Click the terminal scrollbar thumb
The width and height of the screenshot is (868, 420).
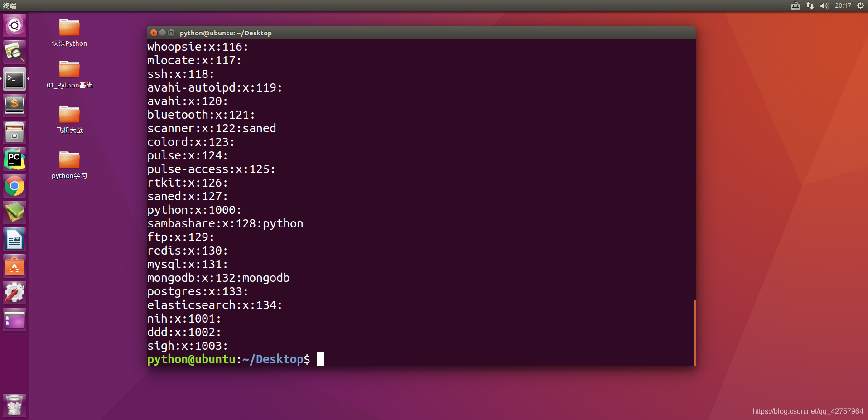694,333
